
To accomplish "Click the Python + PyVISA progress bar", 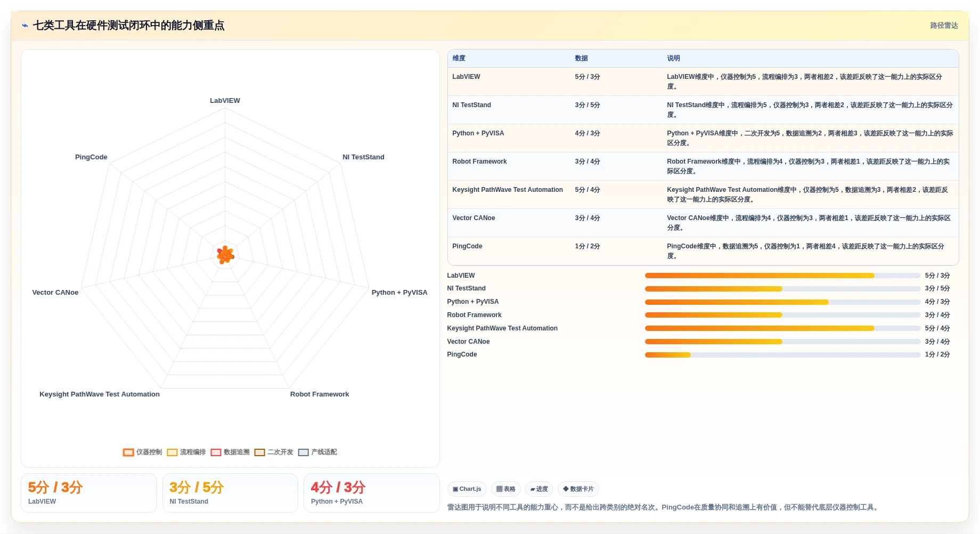I will point(782,302).
